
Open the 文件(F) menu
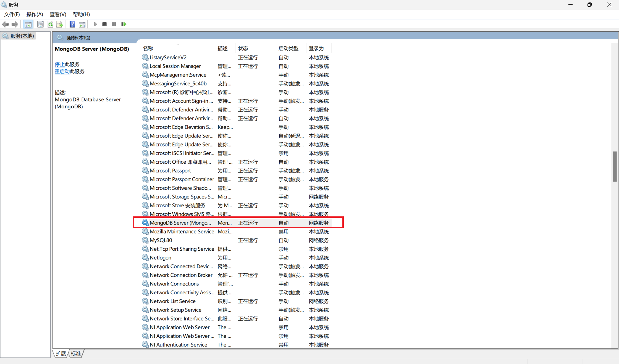click(x=12, y=14)
